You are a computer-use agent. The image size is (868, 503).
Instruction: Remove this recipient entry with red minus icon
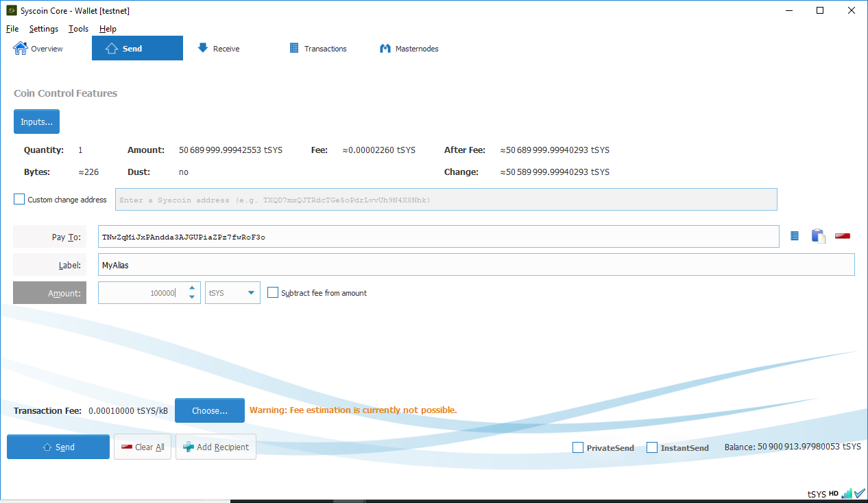coord(843,236)
